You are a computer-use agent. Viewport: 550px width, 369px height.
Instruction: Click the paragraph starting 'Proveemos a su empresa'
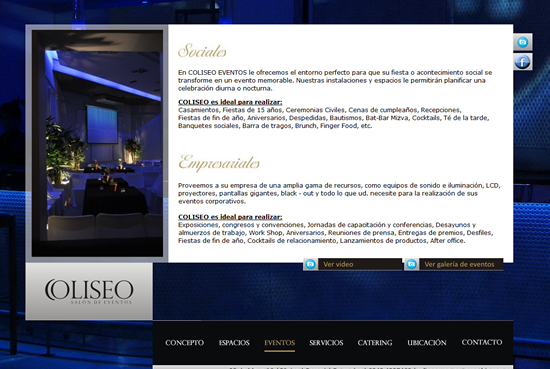pos(339,193)
